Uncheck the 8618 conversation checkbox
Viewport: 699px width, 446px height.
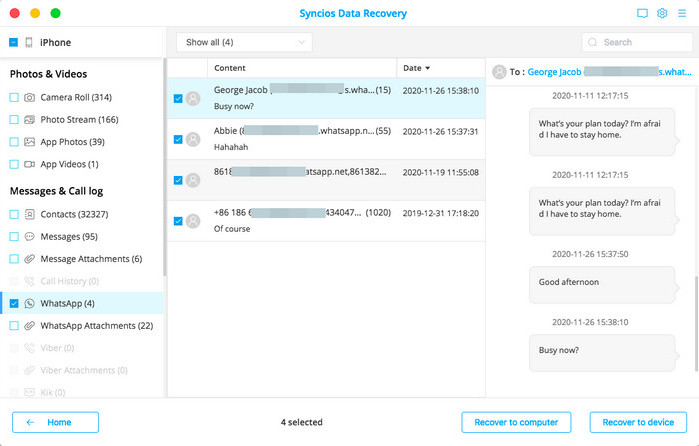pyautogui.click(x=178, y=180)
